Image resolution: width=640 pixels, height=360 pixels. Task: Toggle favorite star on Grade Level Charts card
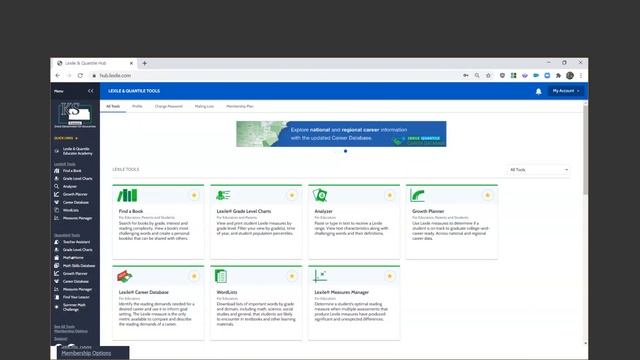(292, 196)
